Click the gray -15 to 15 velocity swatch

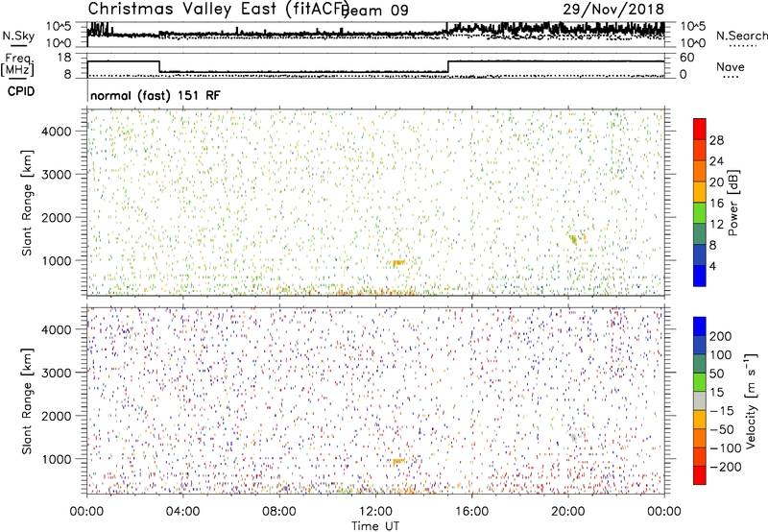coord(700,401)
